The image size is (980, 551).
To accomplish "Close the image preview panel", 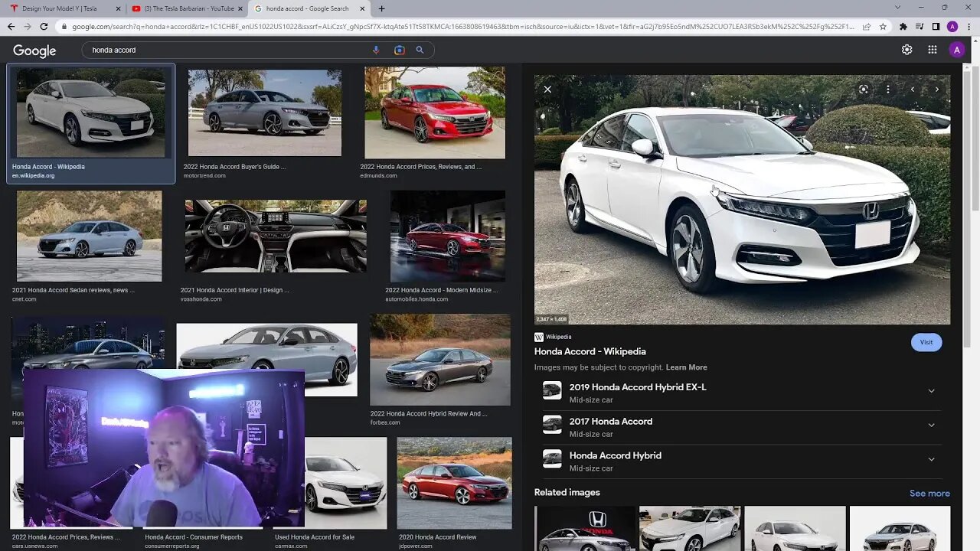I will [x=547, y=90].
